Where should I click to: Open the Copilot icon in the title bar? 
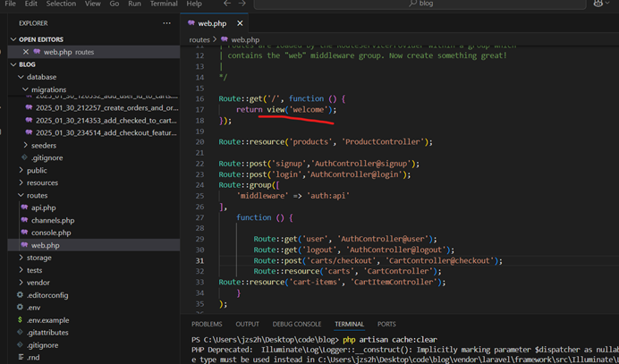[598, 4]
